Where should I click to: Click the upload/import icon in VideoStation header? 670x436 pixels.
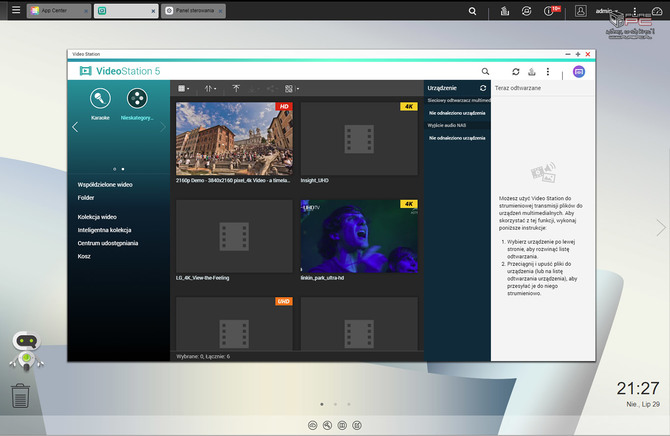pos(532,71)
